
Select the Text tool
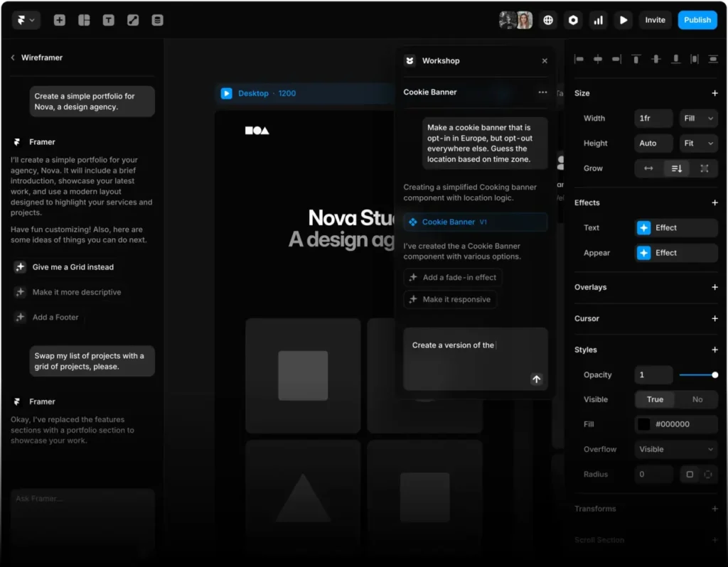coord(108,20)
